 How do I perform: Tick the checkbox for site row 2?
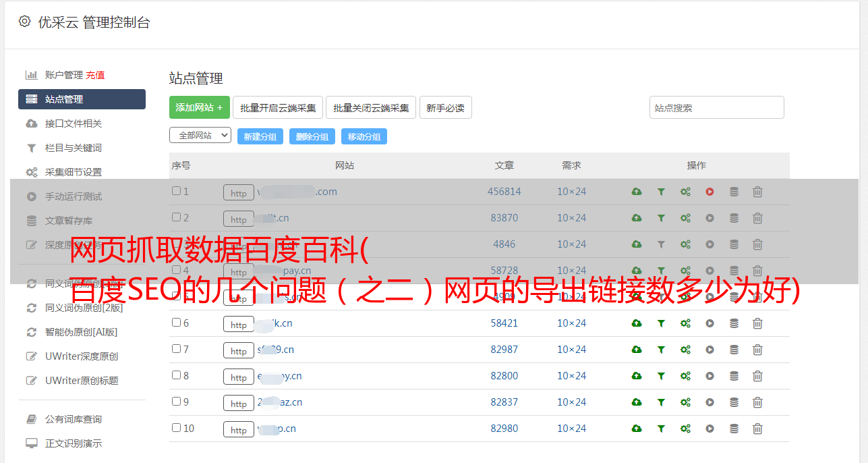(x=176, y=217)
